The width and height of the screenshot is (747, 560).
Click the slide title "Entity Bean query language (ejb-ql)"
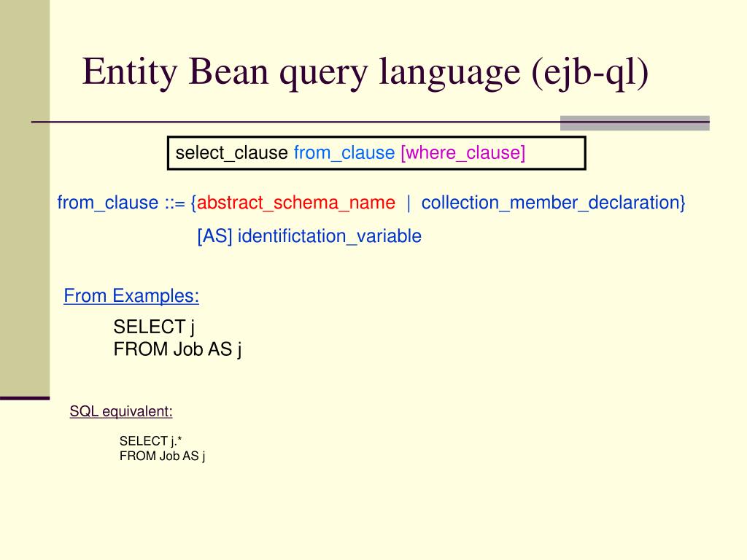point(365,72)
